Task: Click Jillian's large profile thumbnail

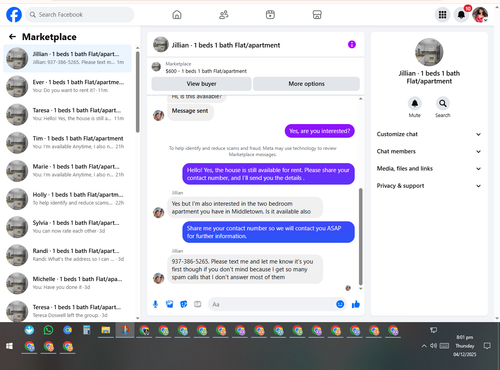Action: click(x=429, y=52)
